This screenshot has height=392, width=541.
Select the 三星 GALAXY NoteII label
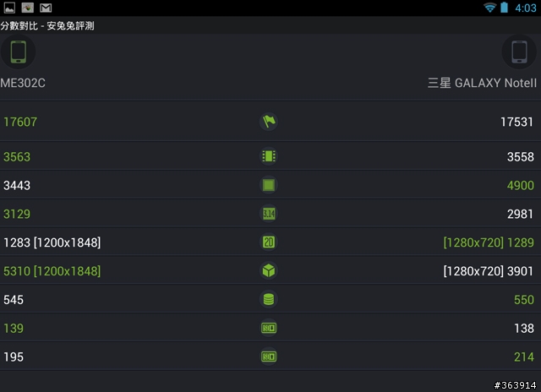[482, 83]
